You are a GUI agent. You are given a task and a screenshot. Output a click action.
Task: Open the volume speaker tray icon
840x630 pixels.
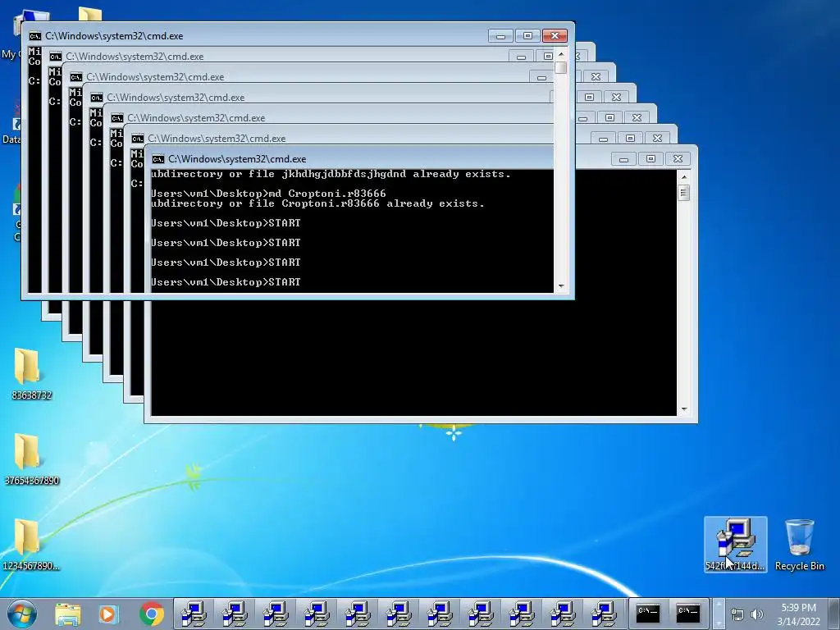[756, 614]
